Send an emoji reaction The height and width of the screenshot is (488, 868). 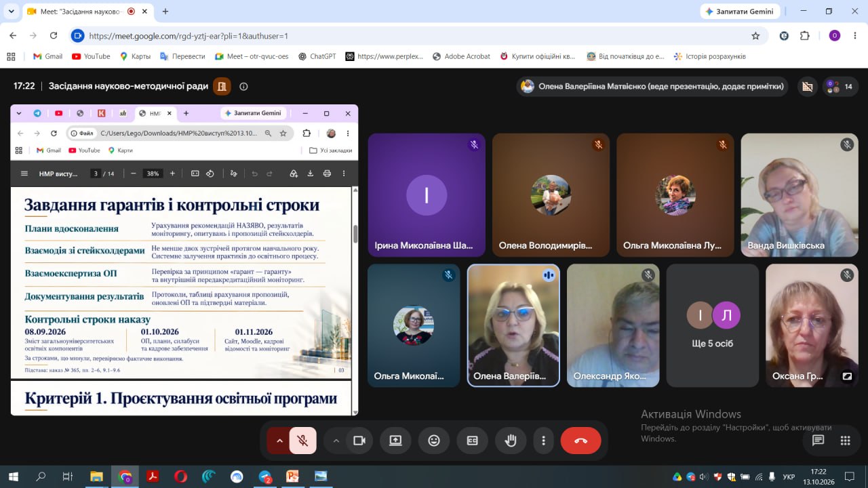pyautogui.click(x=434, y=441)
